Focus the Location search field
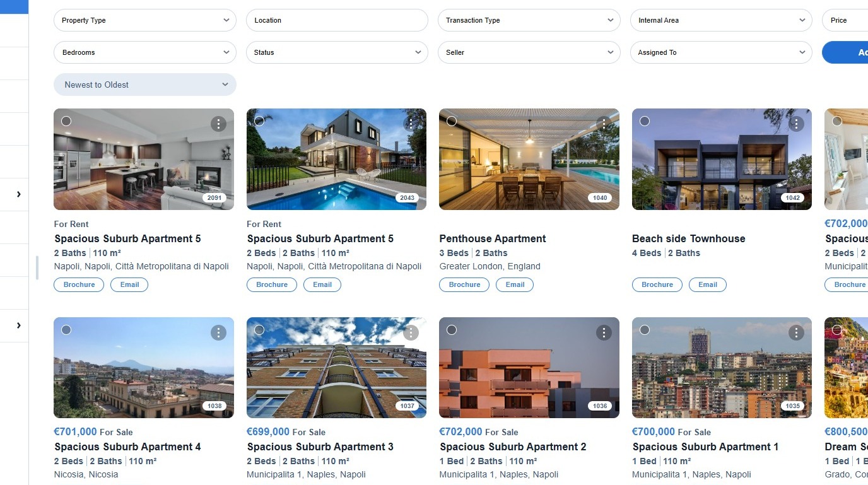868x485 pixels. 337,20
